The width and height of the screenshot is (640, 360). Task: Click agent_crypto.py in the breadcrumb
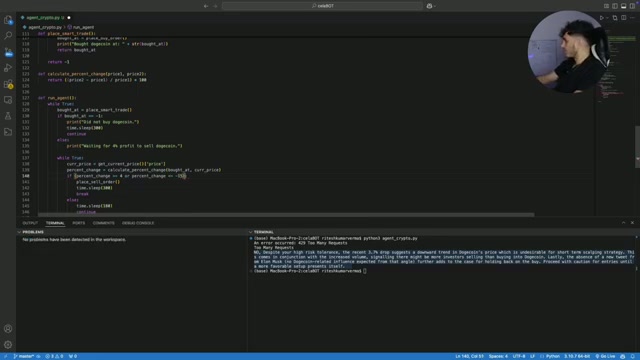(x=45, y=27)
